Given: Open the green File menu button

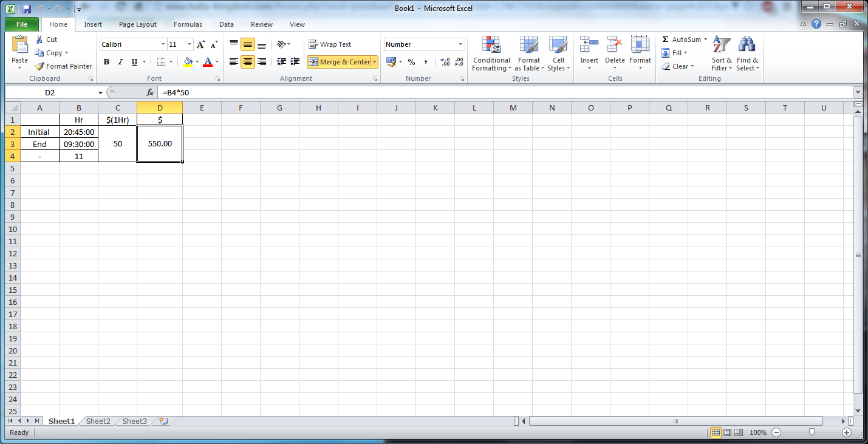Looking at the screenshot, I should point(22,24).
